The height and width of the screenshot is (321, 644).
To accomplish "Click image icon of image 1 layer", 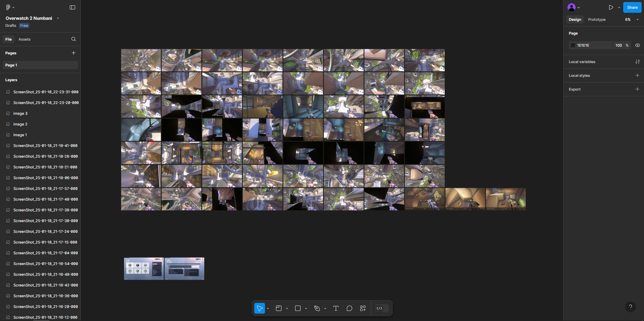I will coord(8,135).
